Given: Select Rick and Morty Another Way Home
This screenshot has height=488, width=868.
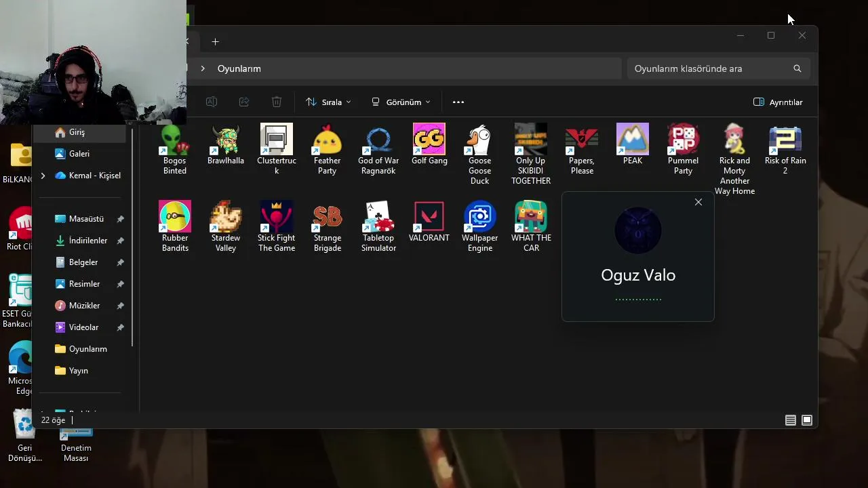Looking at the screenshot, I should pyautogui.click(x=734, y=160).
